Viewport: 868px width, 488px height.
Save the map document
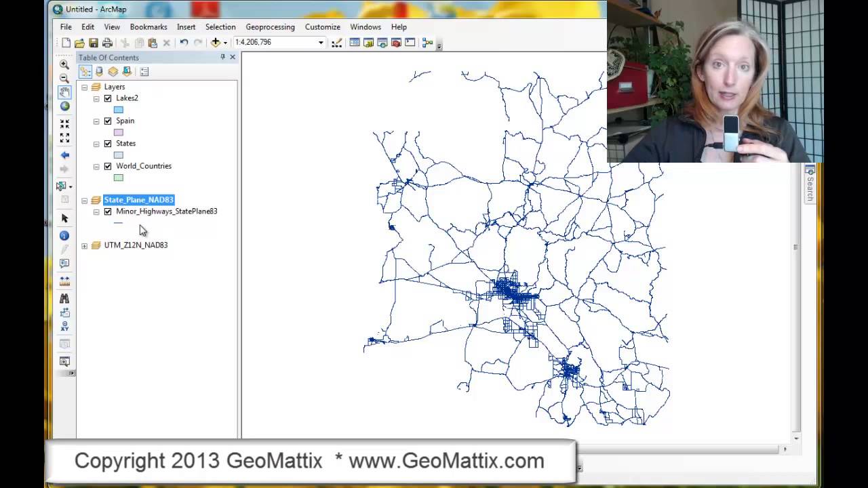94,43
